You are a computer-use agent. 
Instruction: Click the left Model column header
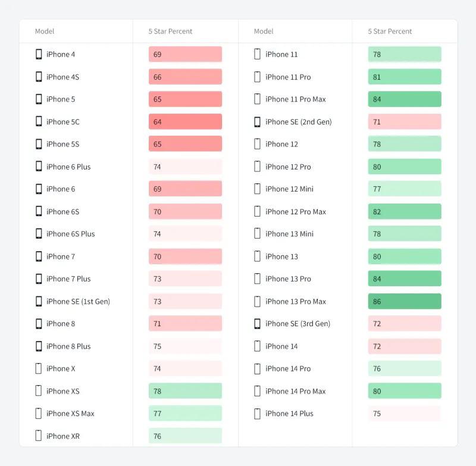pyautogui.click(x=45, y=31)
